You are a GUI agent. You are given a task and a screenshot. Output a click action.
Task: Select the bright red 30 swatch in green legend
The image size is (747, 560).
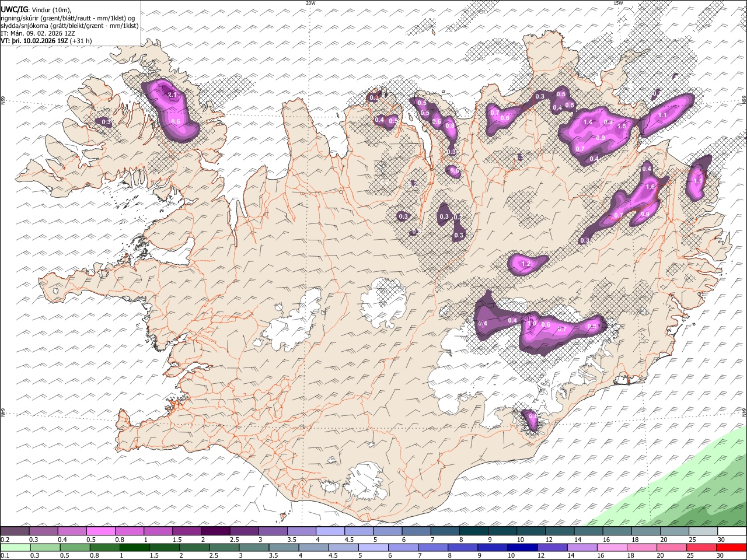click(x=731, y=547)
